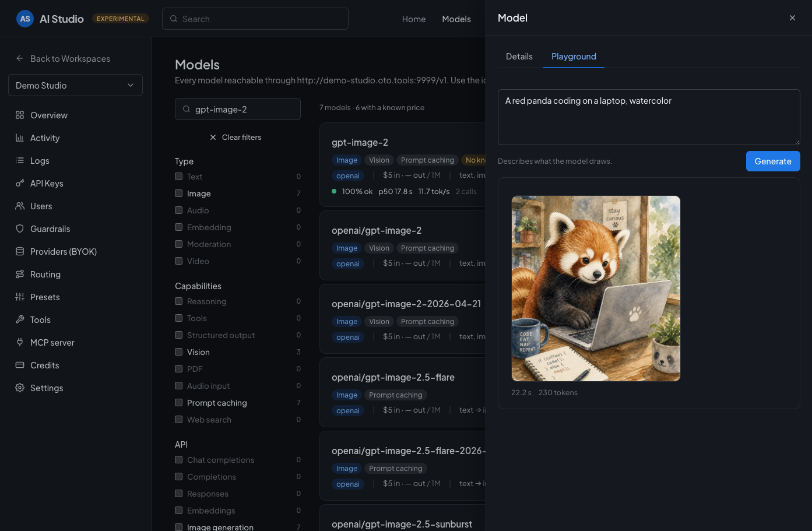Select the Playground tab

574,57
